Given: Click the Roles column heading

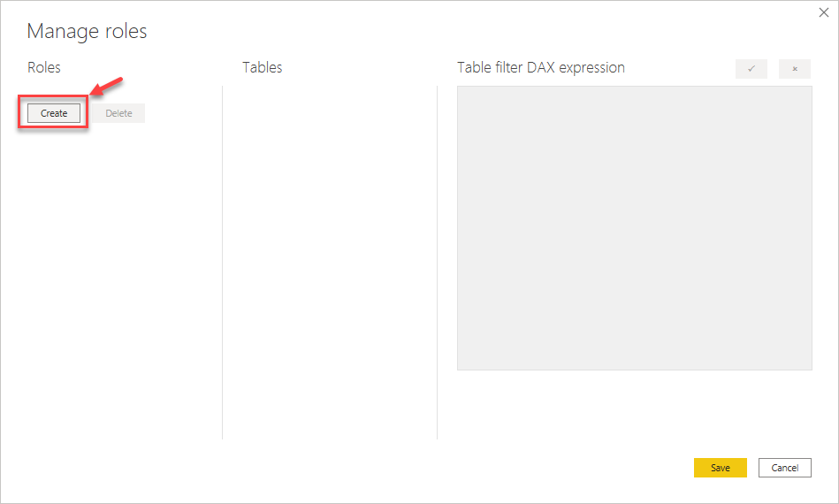Looking at the screenshot, I should [44, 67].
